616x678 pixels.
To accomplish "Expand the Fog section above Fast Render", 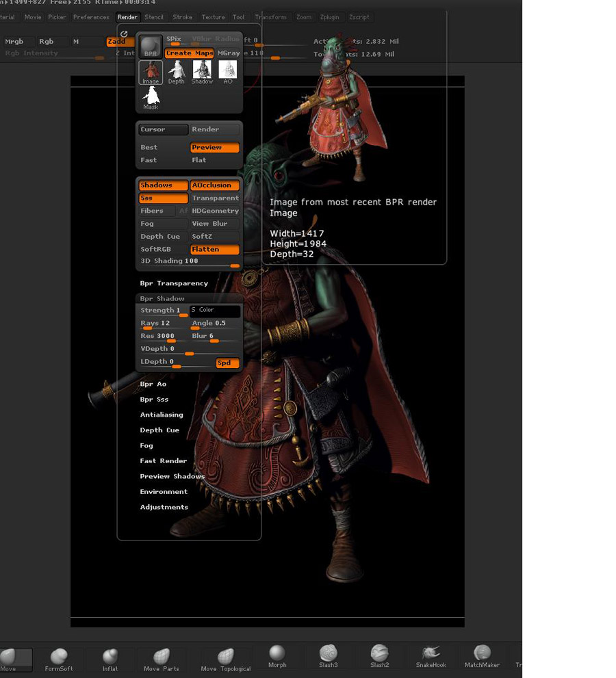I will (x=146, y=445).
